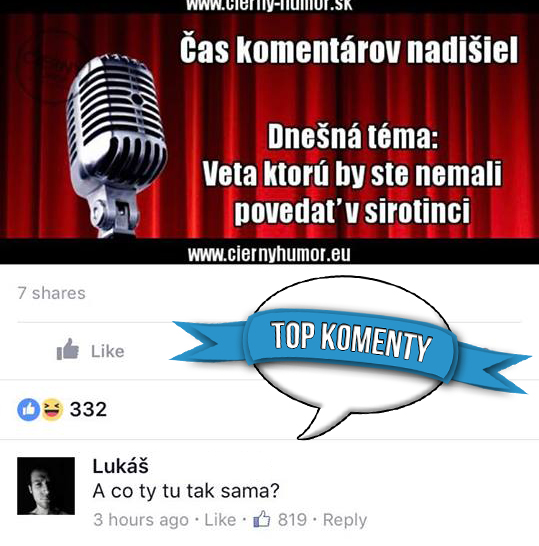Like Lukáš's comment via Like link
Viewport: 539px width, 546px height.
pos(220,520)
